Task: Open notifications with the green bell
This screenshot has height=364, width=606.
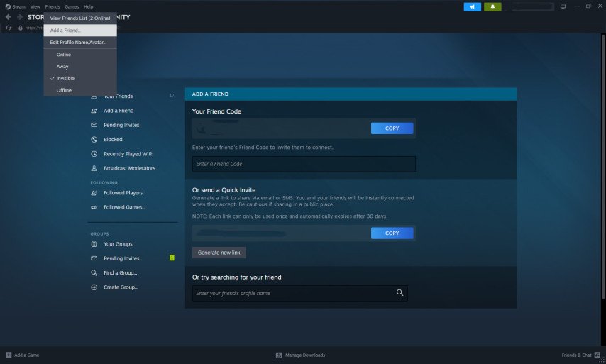Action: [x=492, y=6]
